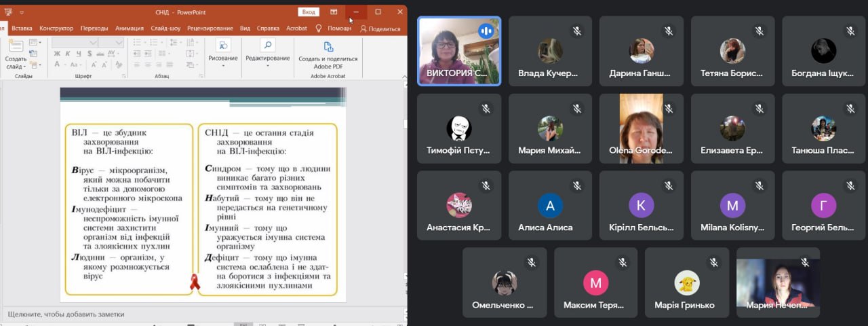Switch to the Слайд-шоу tab

(165, 29)
